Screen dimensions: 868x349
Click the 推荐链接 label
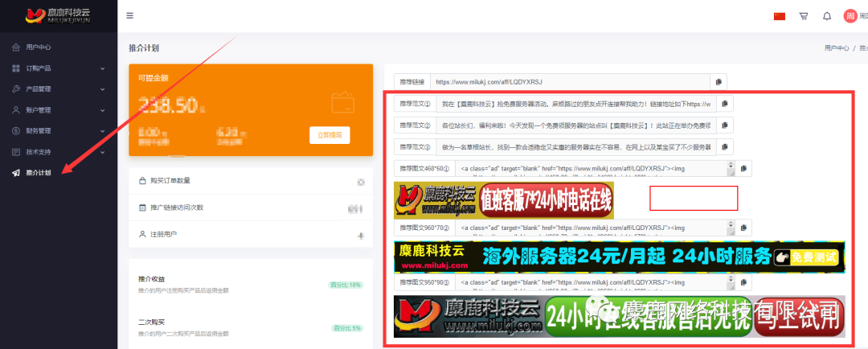(411, 82)
